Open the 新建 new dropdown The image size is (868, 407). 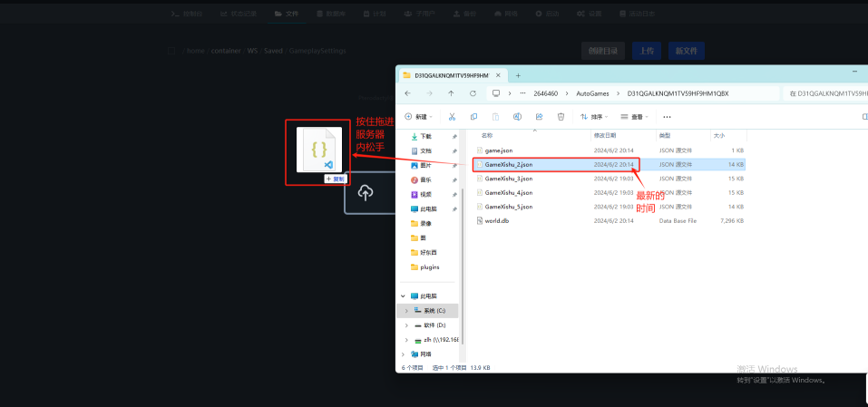click(418, 117)
